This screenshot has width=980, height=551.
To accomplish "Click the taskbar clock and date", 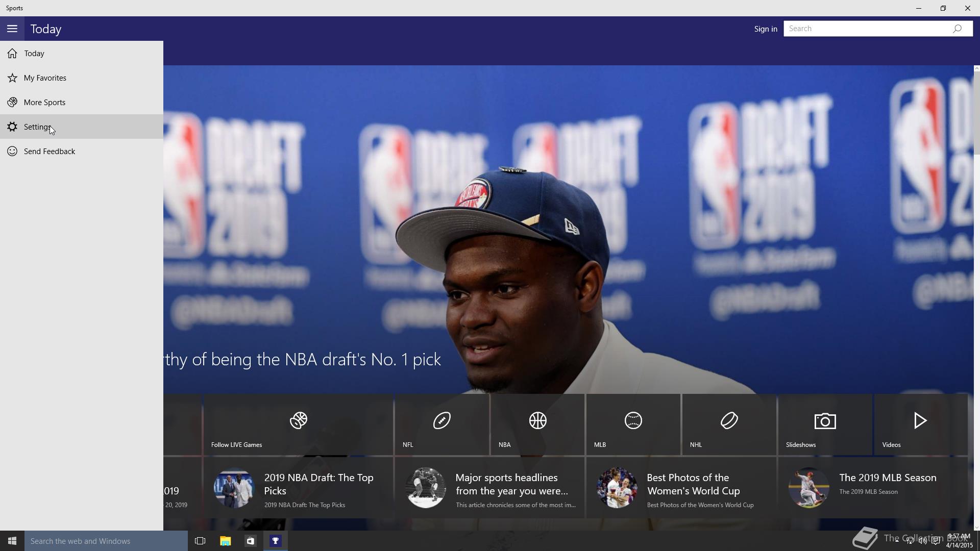I will click(x=960, y=541).
